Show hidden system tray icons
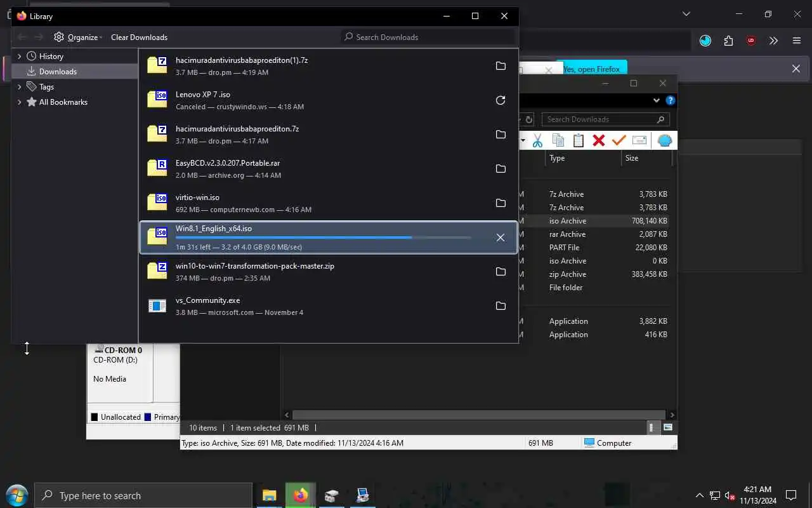Image resolution: width=812 pixels, height=508 pixels. pyautogui.click(x=700, y=495)
